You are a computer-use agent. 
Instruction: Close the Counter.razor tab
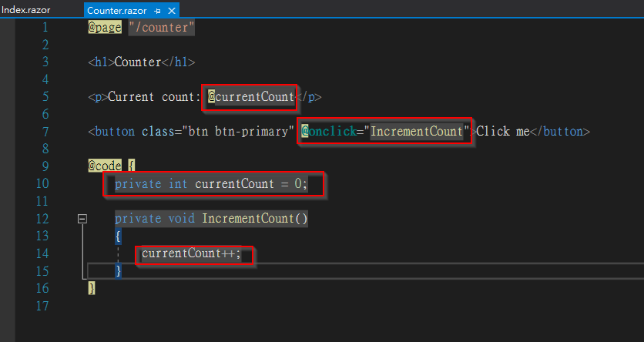[172, 11]
